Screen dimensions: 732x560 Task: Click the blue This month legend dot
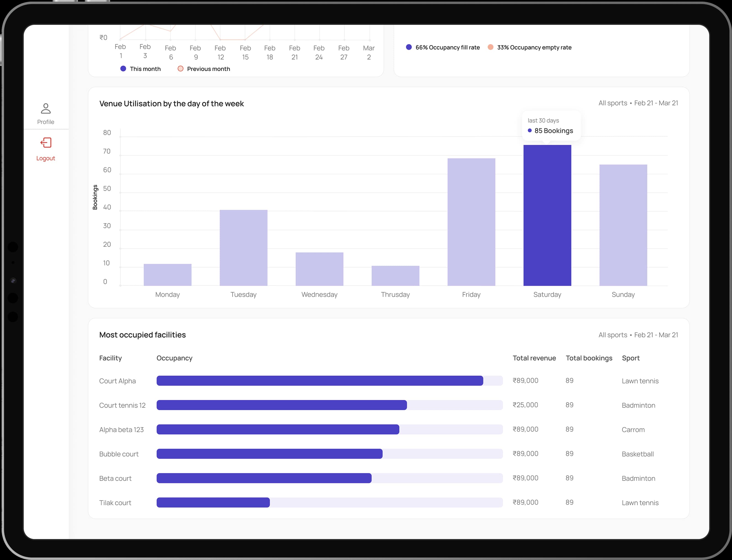(x=123, y=69)
